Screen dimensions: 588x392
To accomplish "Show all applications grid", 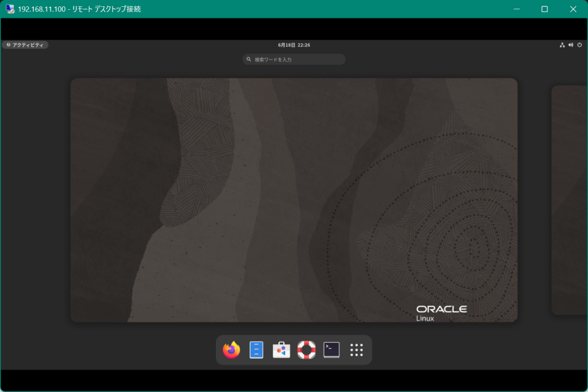I will [x=357, y=350].
